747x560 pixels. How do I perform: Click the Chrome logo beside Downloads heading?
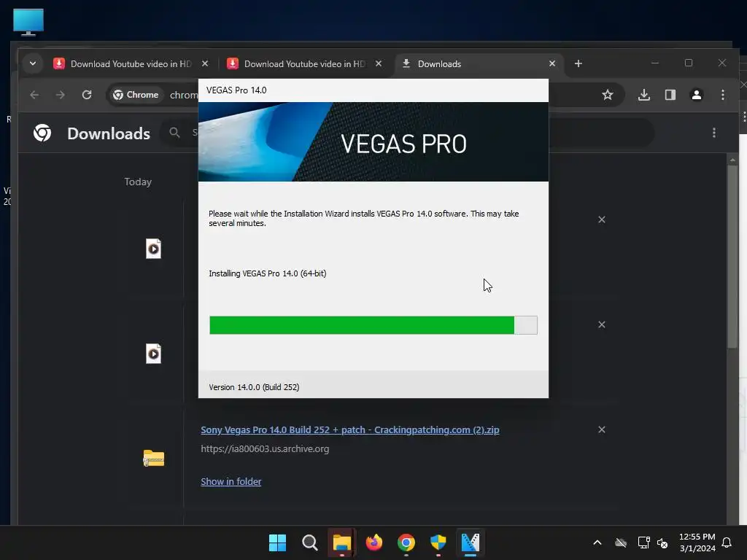click(42, 133)
